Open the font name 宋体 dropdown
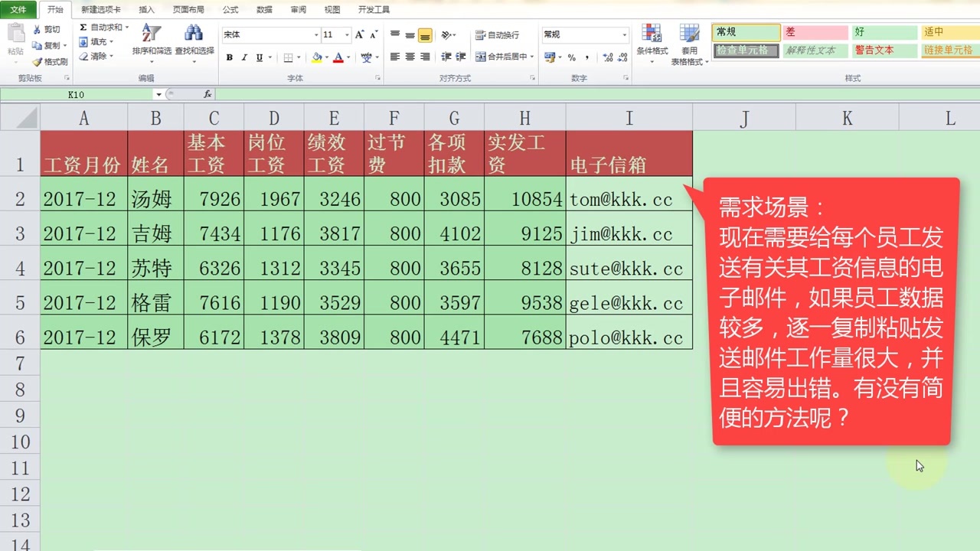The image size is (980, 551). click(x=316, y=35)
